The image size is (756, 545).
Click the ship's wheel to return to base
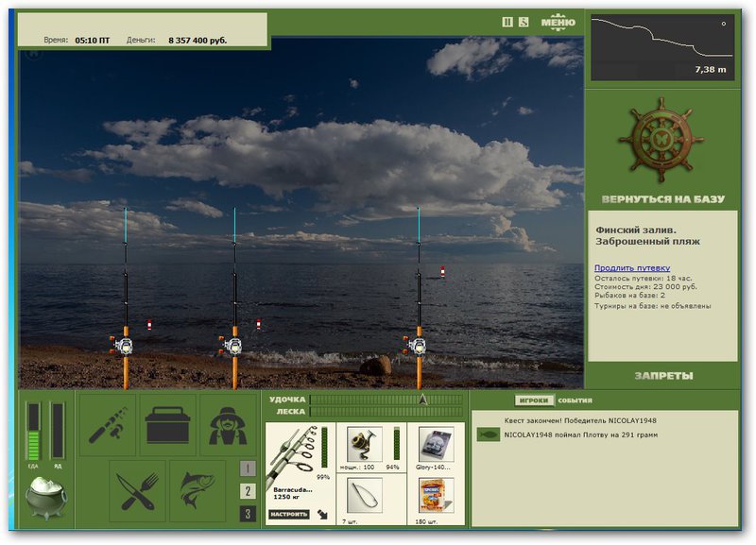[x=661, y=140]
